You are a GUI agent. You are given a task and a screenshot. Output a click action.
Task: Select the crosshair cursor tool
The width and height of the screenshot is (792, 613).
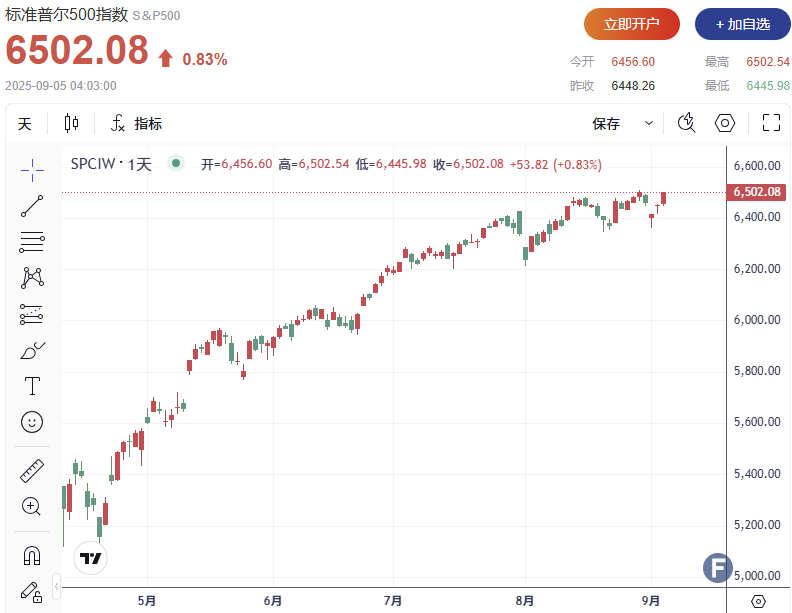[x=32, y=170]
